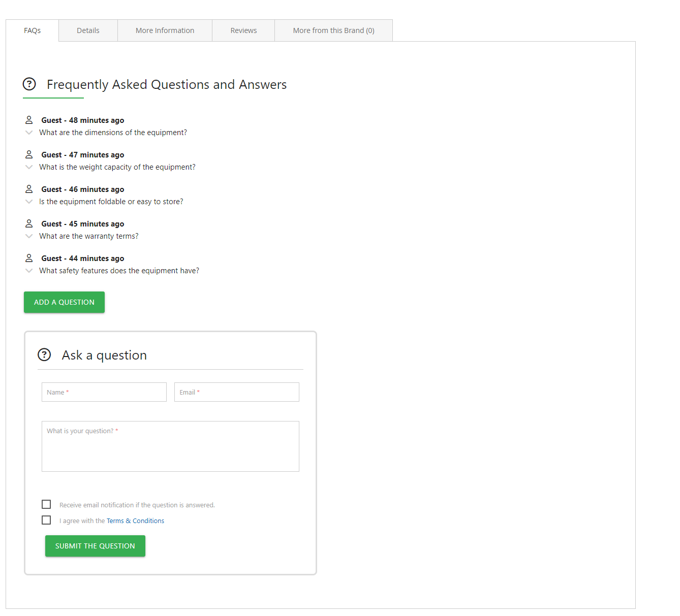
Task: Click the question mark icon beside Frequently Asked Questions
Action: click(x=29, y=84)
